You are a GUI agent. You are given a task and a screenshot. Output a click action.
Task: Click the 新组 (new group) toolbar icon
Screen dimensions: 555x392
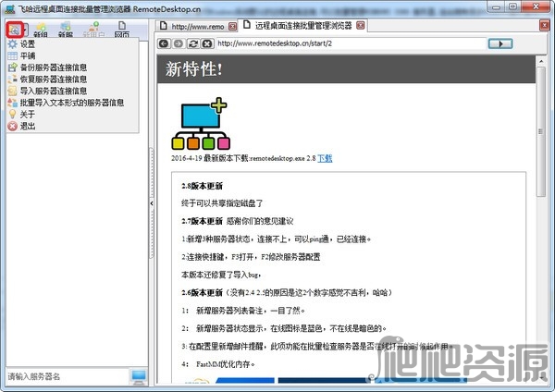[41, 30]
